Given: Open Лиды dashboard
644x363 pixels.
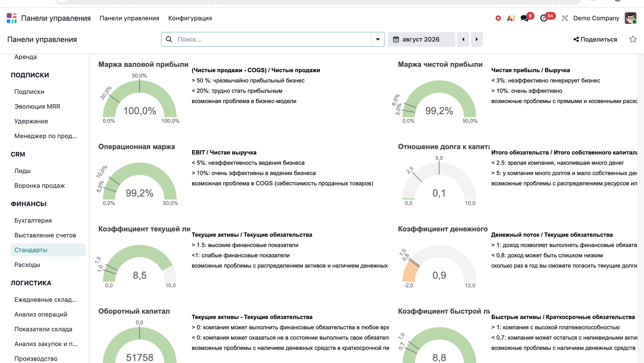Looking at the screenshot, I should 23,171.
